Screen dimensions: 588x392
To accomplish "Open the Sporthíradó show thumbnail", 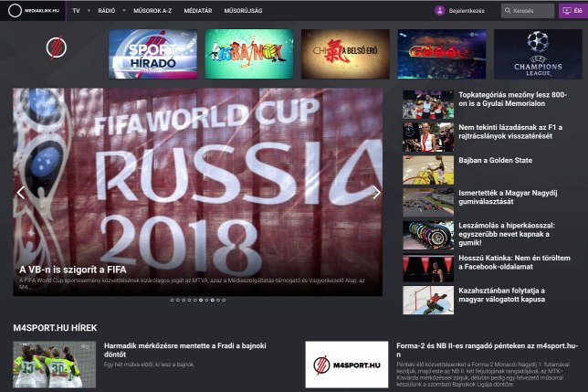I will tap(152, 54).
